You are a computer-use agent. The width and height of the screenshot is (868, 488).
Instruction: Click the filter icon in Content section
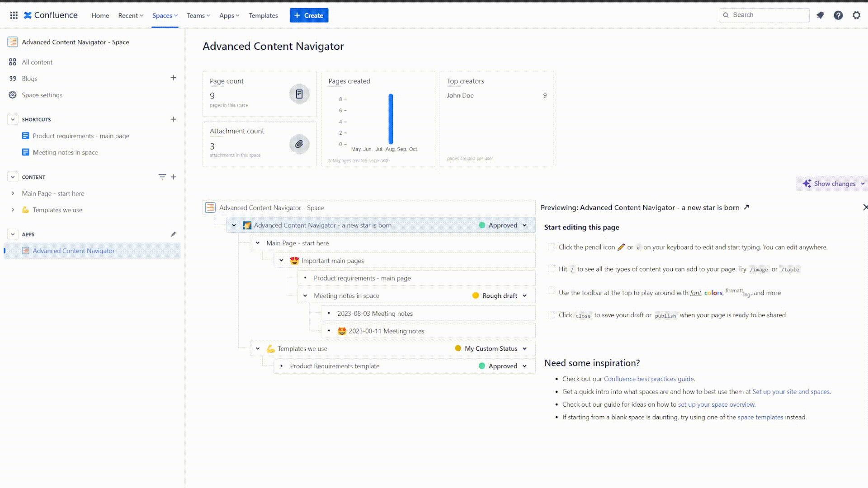click(x=162, y=177)
